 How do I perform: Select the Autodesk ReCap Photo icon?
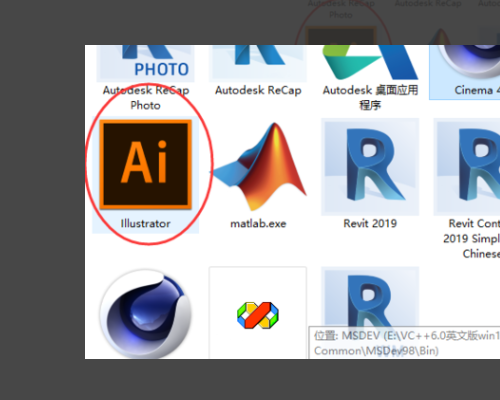(x=146, y=63)
